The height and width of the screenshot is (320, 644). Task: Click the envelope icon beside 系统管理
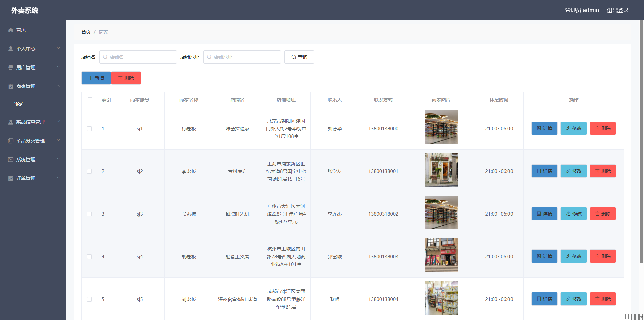point(11,159)
